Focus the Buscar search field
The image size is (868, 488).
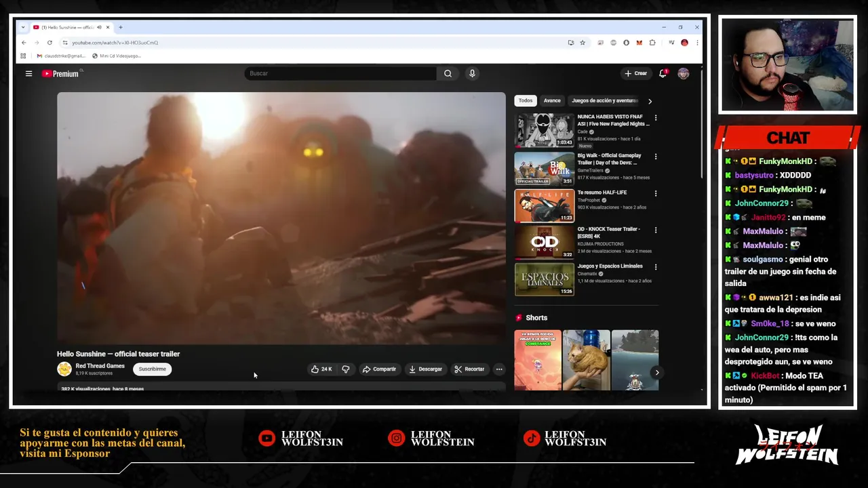click(x=340, y=73)
